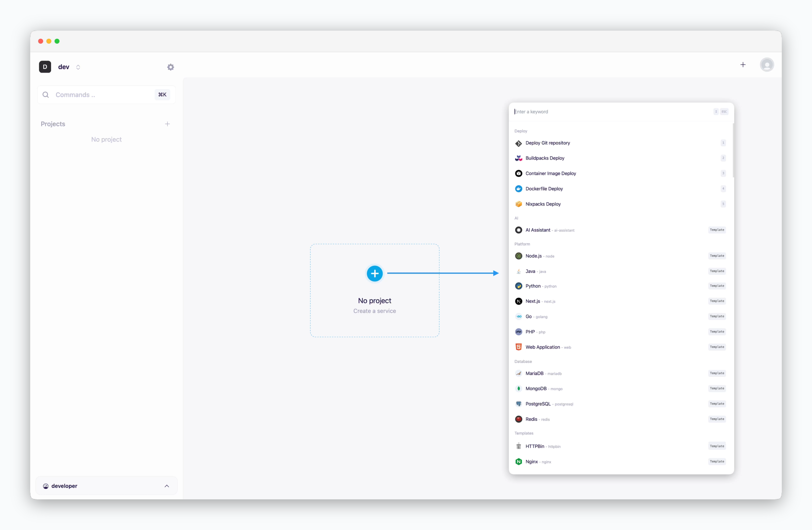Select Nixpacks Deploy option
This screenshot has height=530, width=812.
tap(620, 204)
